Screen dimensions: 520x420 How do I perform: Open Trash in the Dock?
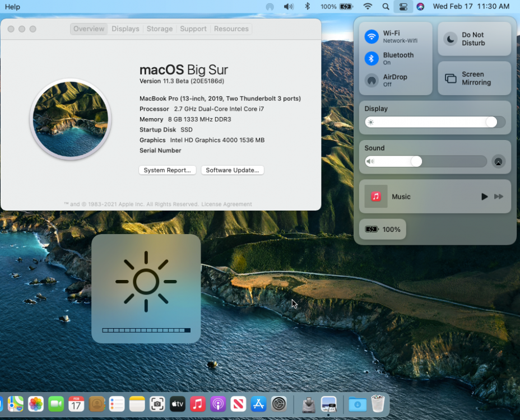click(378, 403)
